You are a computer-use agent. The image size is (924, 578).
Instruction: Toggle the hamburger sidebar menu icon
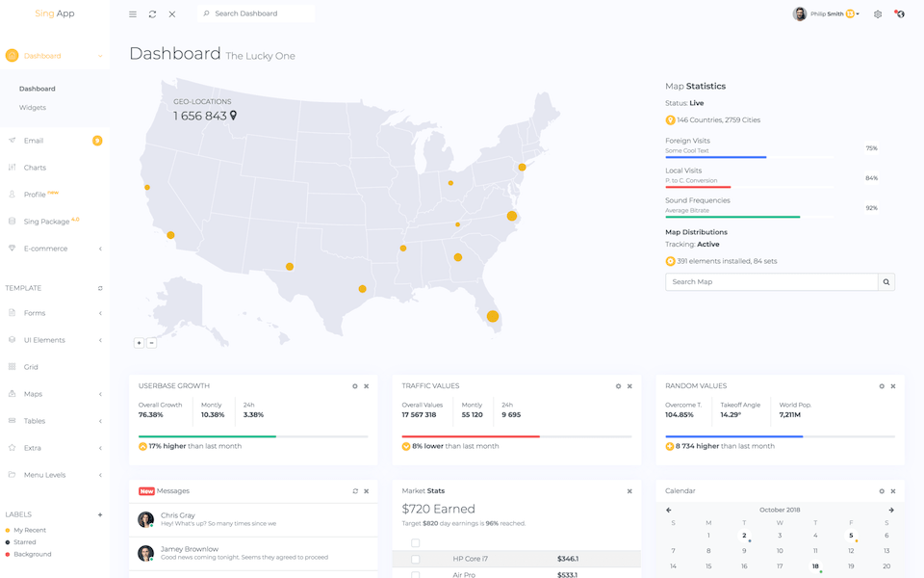pyautogui.click(x=133, y=14)
